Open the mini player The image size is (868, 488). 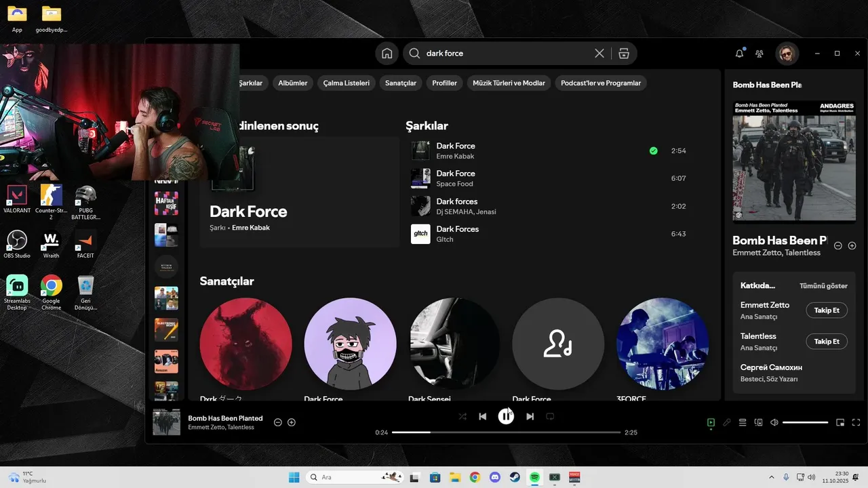(x=840, y=422)
